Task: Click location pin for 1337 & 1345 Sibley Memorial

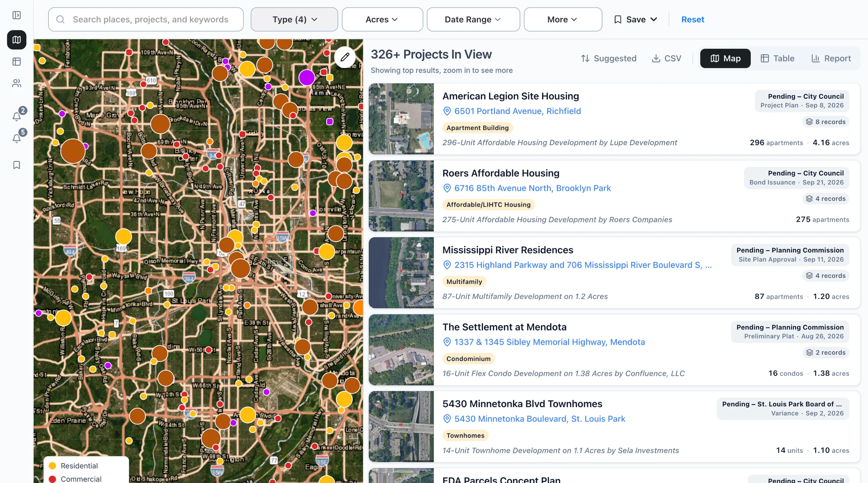Action: coord(447,342)
